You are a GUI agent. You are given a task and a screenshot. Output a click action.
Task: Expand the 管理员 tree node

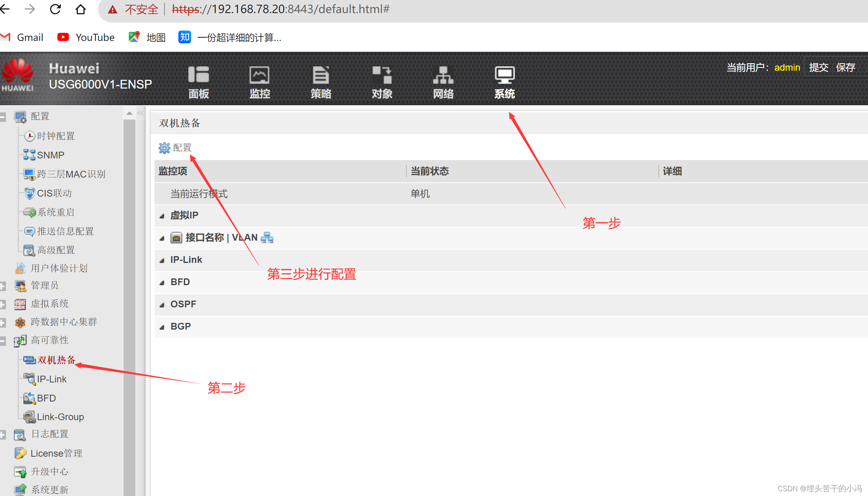(3, 286)
